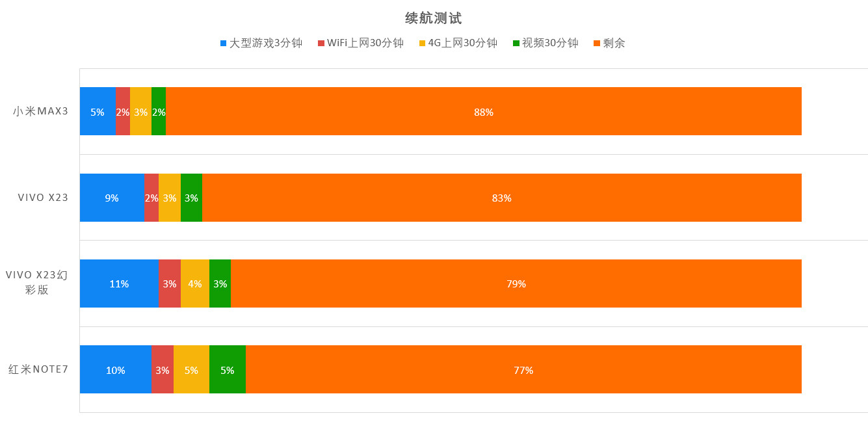868x422 pixels.
Task: Click the red WiFi上网30分钟 legend swatch
Action: 321,44
